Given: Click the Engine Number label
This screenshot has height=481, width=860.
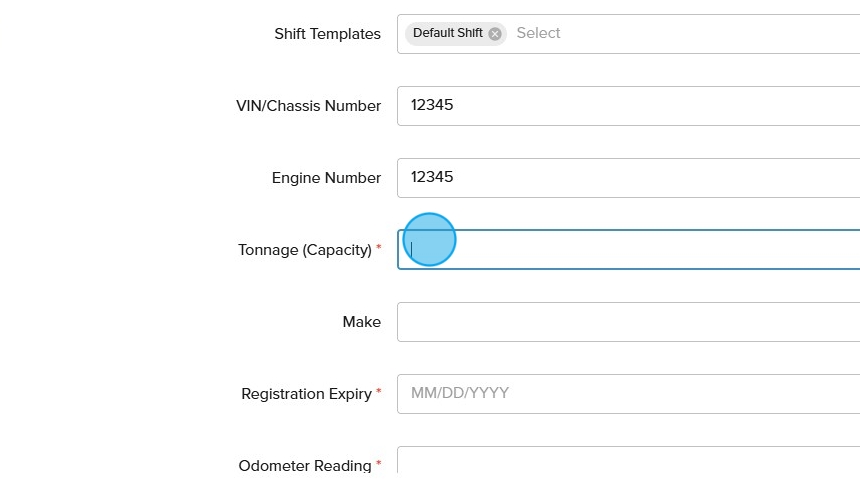Looking at the screenshot, I should click(x=326, y=178).
